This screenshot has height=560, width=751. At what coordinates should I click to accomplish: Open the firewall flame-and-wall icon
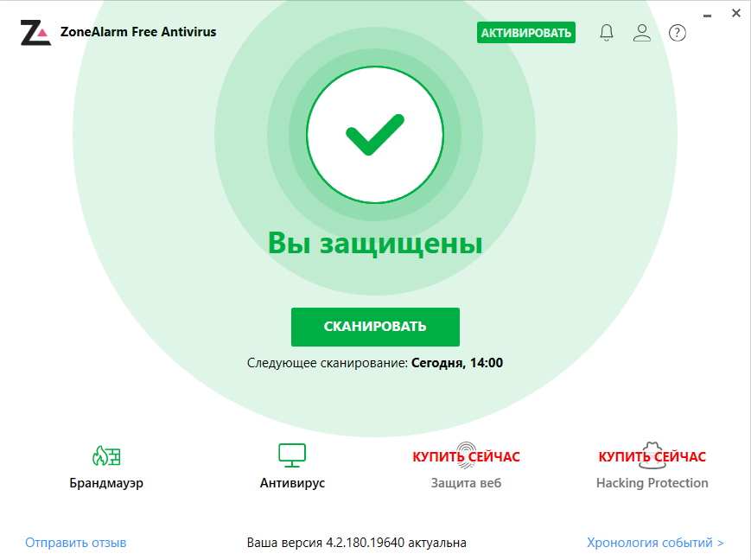pos(106,455)
